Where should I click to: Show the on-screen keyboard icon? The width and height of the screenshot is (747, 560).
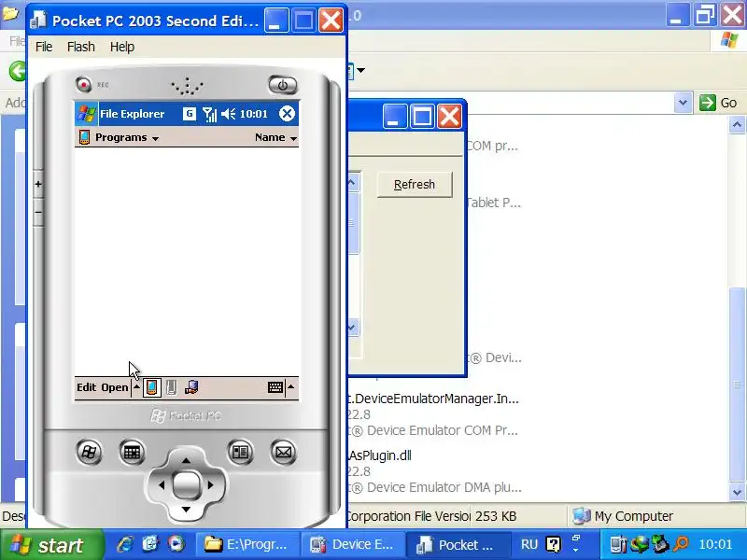(x=275, y=387)
